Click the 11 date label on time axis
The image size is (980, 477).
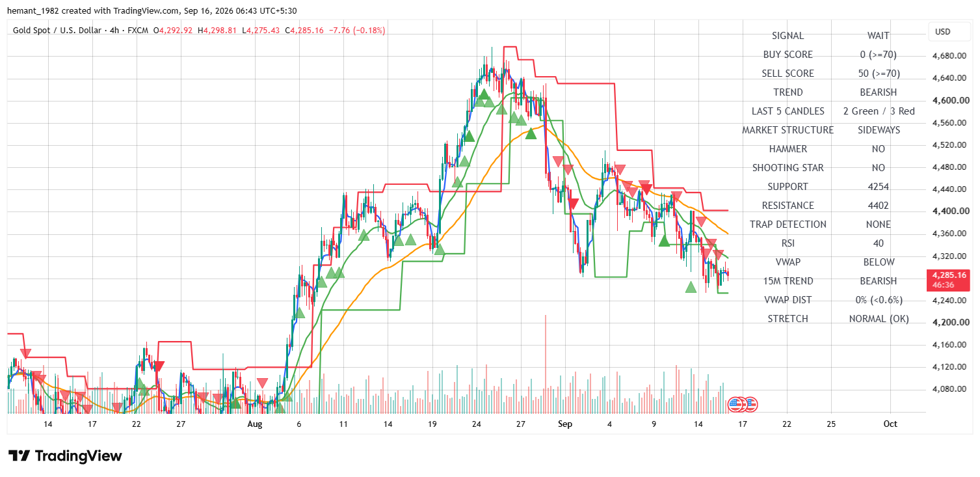coord(343,424)
